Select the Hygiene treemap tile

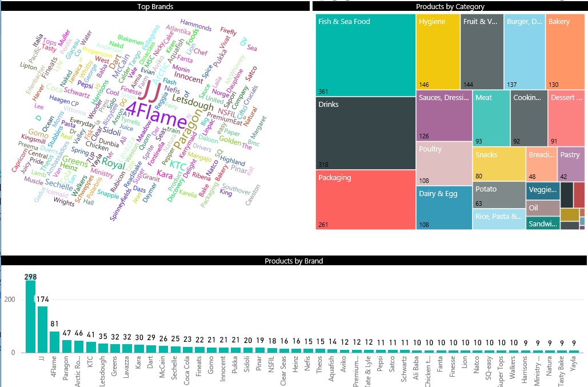(438, 52)
